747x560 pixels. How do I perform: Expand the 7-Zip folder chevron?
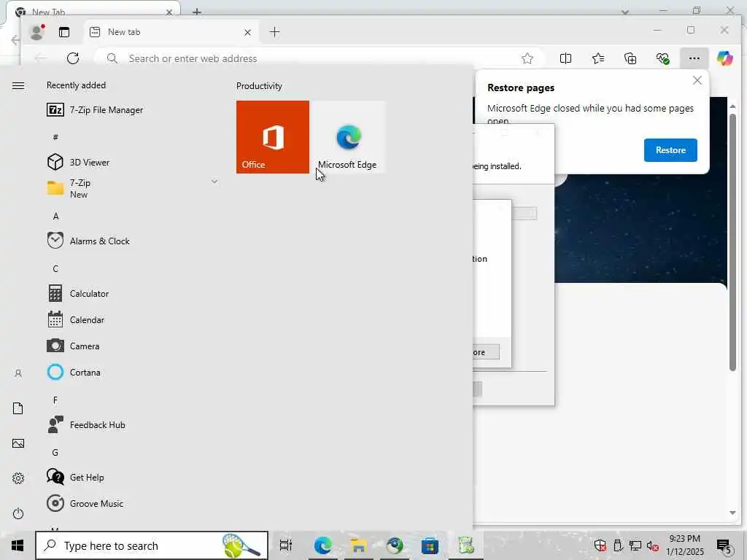[x=214, y=182]
